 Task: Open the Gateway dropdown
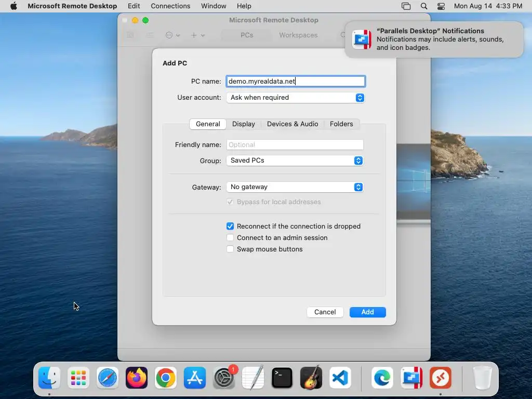[295, 187]
